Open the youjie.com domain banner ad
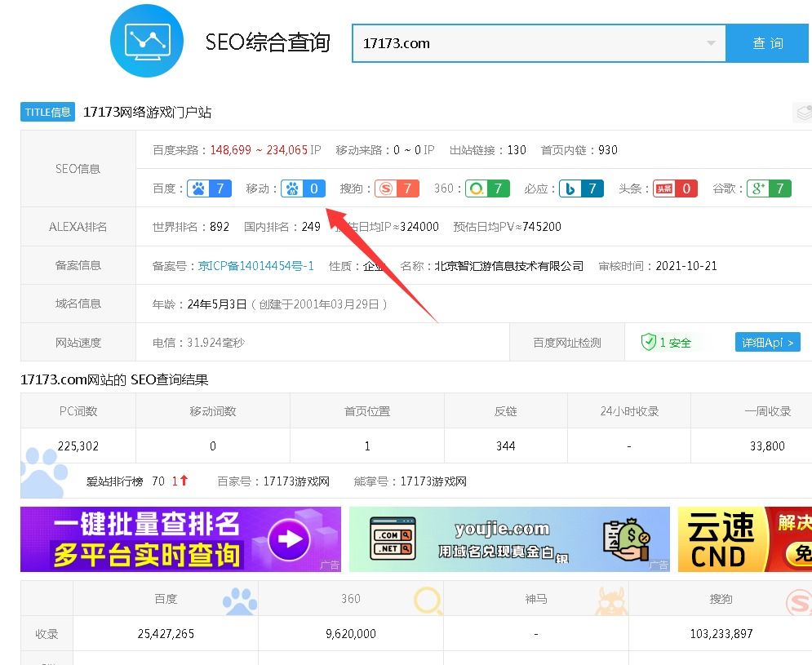The image size is (812, 665). click(x=508, y=539)
